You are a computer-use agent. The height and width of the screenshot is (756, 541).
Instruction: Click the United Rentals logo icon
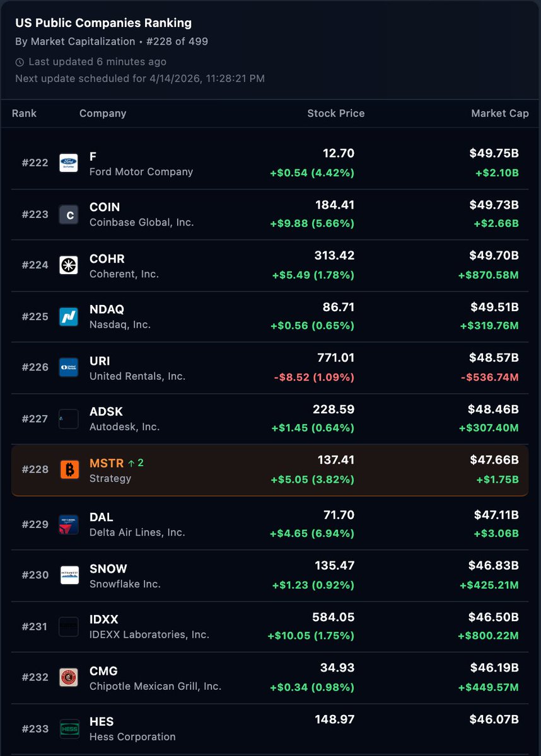(69, 367)
